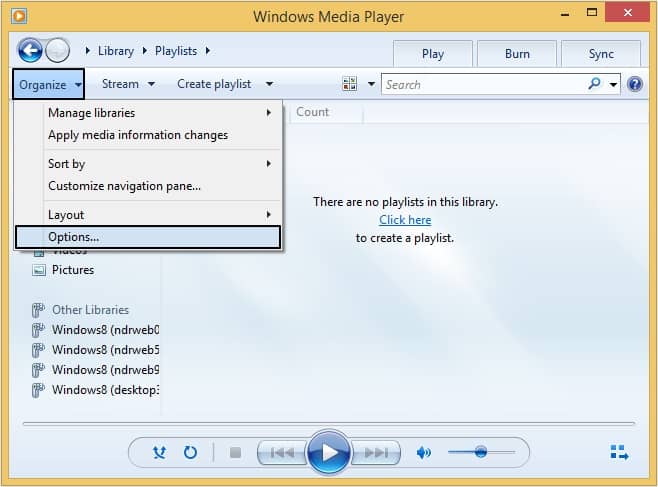The width and height of the screenshot is (658, 487).
Task: Click the Playlists breadcrumb
Action: click(x=176, y=51)
